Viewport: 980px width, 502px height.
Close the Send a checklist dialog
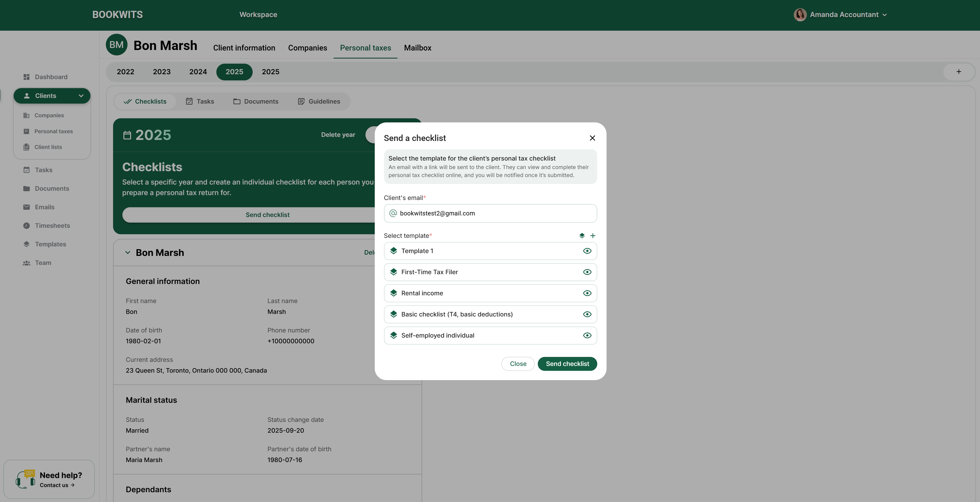[x=592, y=138]
